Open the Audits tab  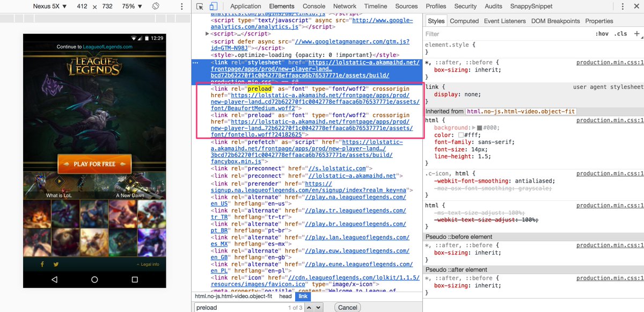click(x=493, y=6)
